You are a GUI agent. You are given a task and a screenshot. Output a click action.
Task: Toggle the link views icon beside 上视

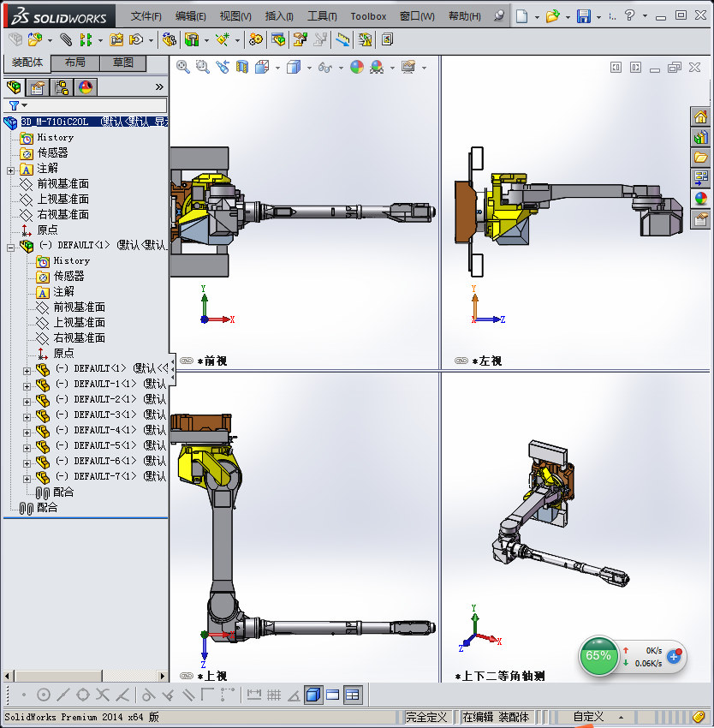[x=187, y=676]
